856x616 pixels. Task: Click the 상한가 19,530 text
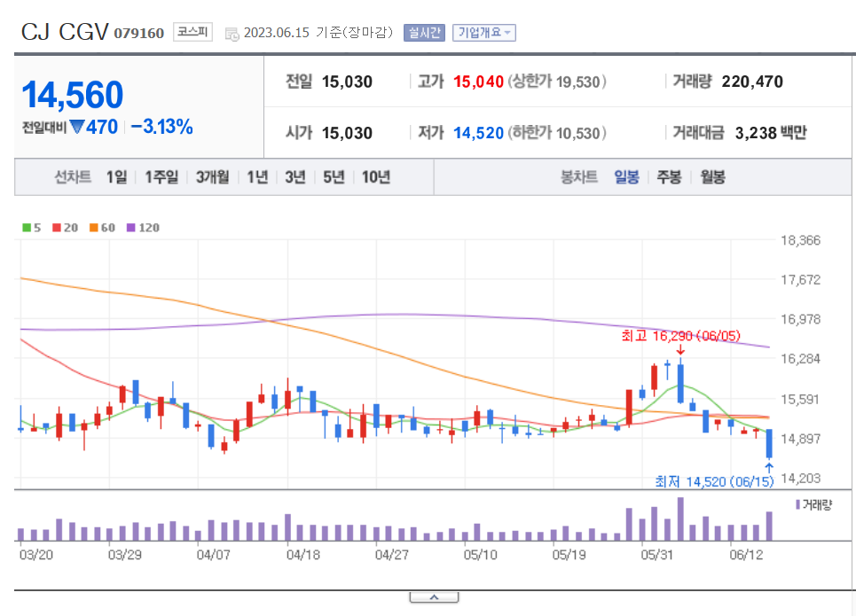click(557, 82)
